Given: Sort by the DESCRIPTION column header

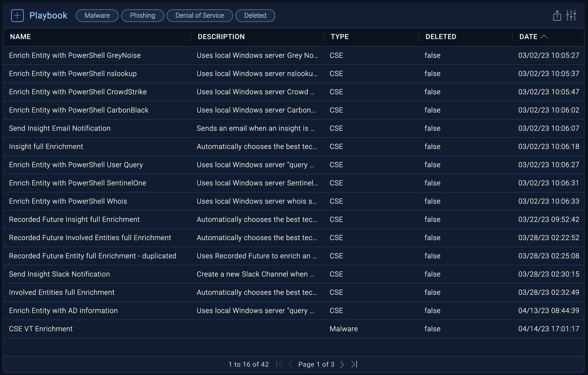Looking at the screenshot, I should click(221, 37).
